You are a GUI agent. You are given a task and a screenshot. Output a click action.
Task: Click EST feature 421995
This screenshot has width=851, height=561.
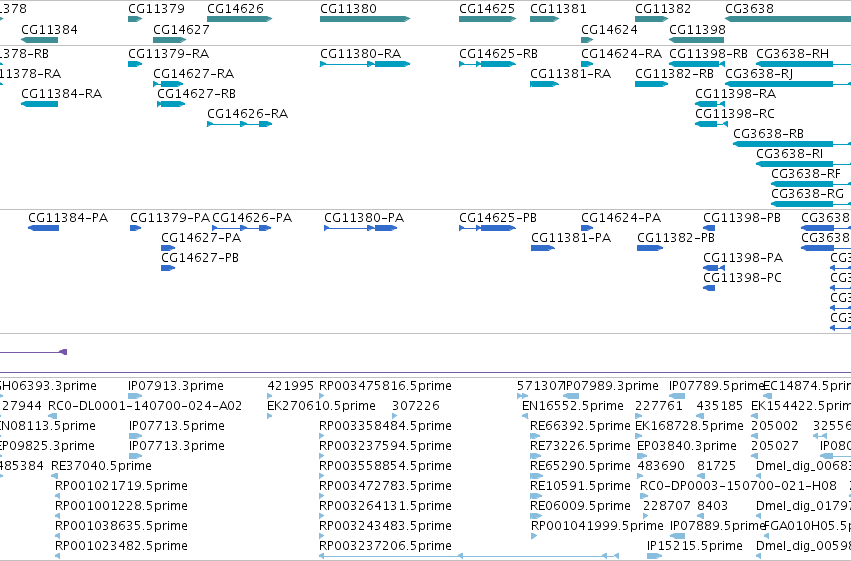click(x=290, y=386)
